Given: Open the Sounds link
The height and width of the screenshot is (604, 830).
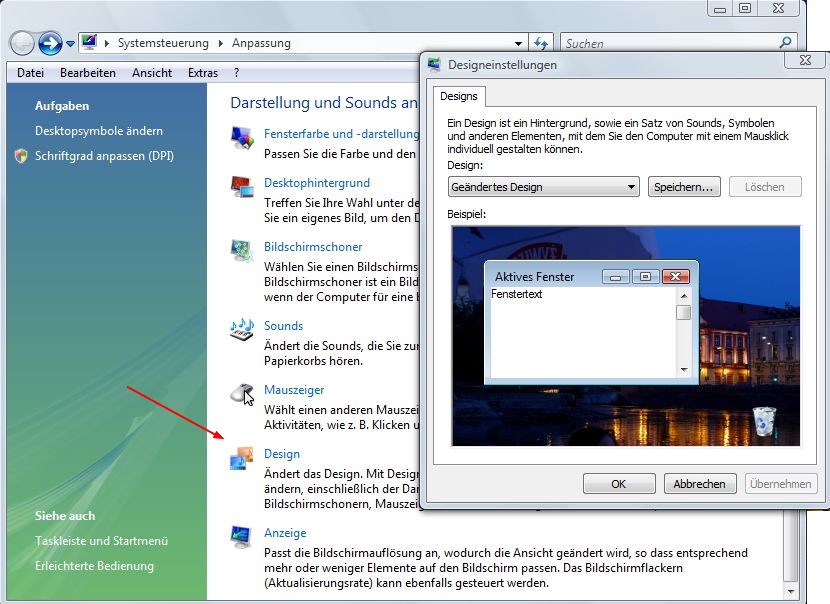Looking at the screenshot, I should [x=283, y=326].
